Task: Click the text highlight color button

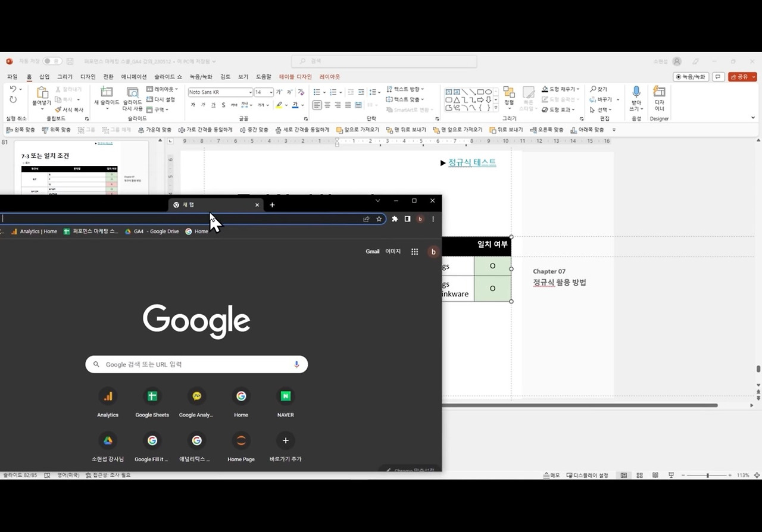Action: (x=279, y=105)
